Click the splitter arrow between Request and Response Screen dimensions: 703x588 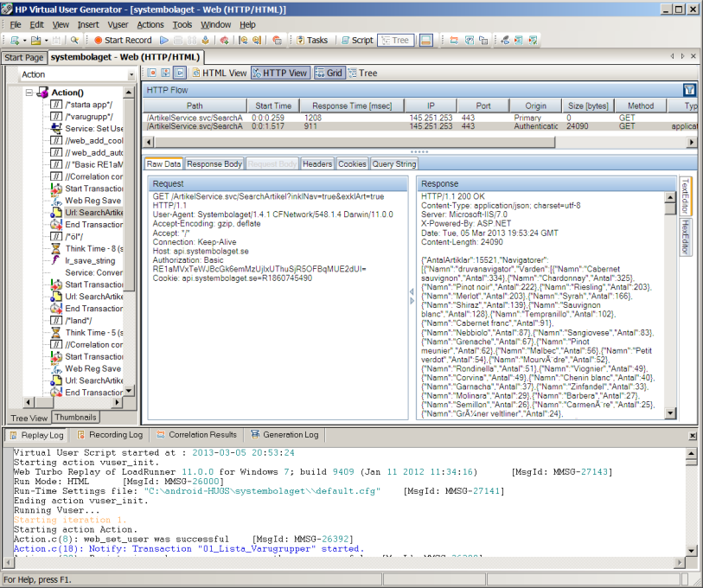pyautogui.click(x=412, y=297)
